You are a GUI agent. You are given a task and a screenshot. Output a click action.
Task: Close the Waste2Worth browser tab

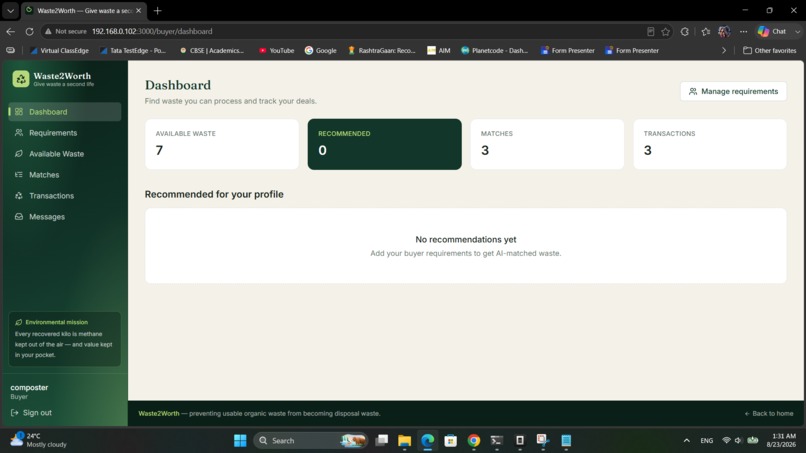(x=138, y=10)
